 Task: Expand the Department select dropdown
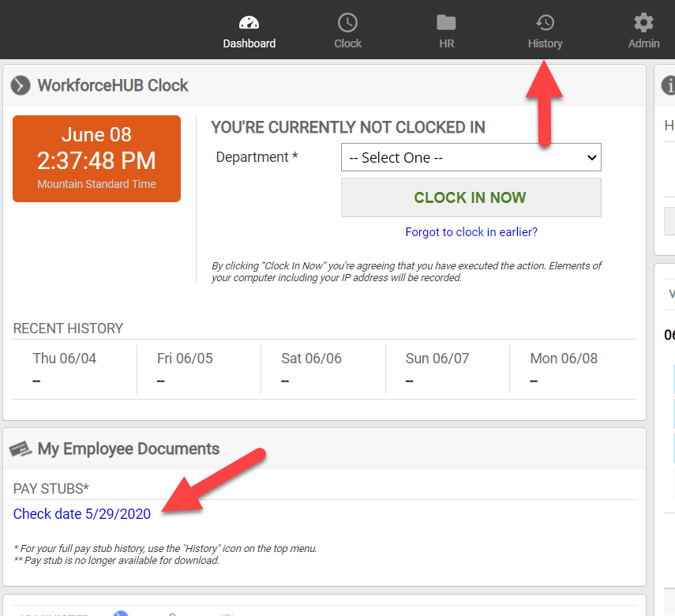click(x=471, y=157)
